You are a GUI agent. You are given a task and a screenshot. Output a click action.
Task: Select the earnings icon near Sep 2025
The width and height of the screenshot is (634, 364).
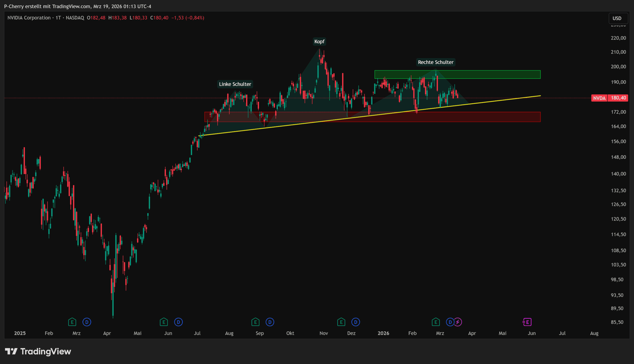[255, 322]
